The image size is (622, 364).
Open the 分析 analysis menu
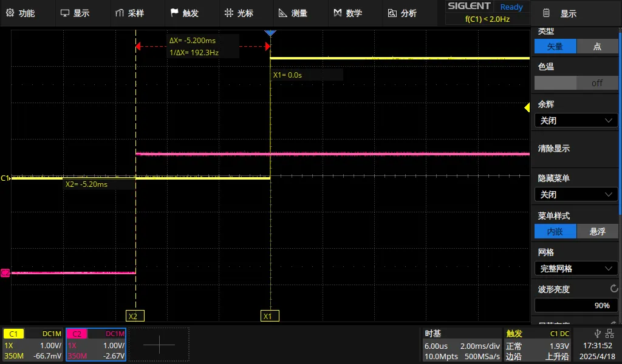[402, 13]
